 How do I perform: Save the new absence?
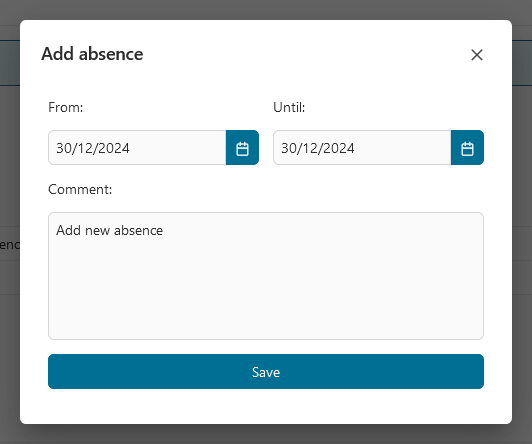click(x=266, y=372)
